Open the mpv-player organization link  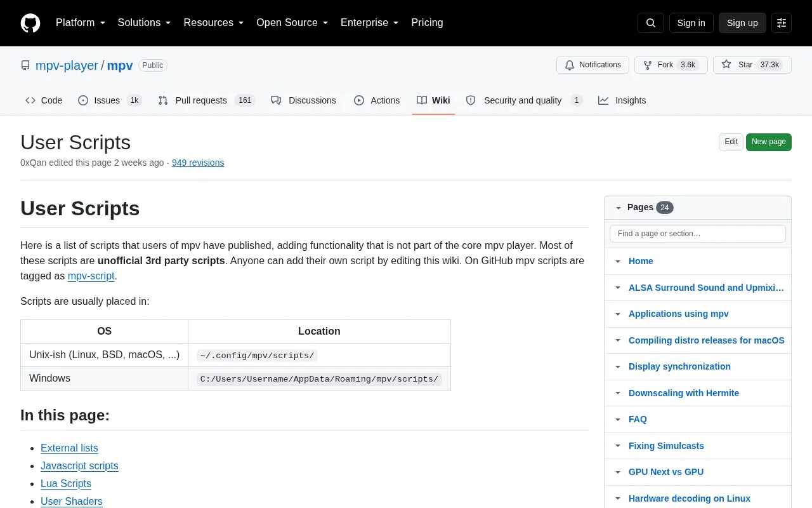67,65
